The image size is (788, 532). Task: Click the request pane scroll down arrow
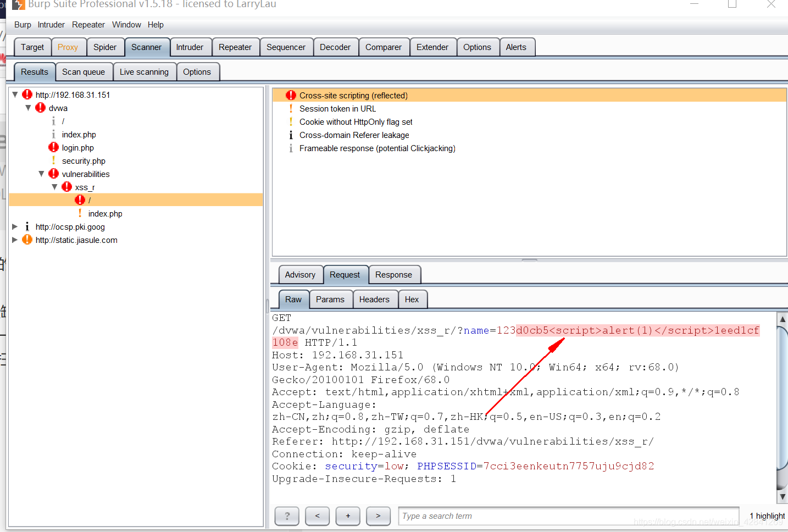pyautogui.click(x=783, y=496)
